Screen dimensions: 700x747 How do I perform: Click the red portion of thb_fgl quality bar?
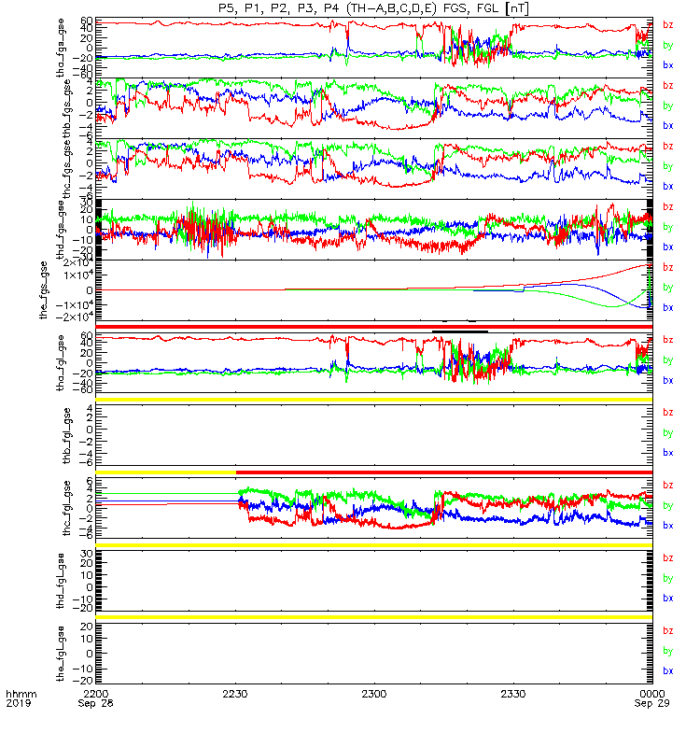click(x=444, y=472)
